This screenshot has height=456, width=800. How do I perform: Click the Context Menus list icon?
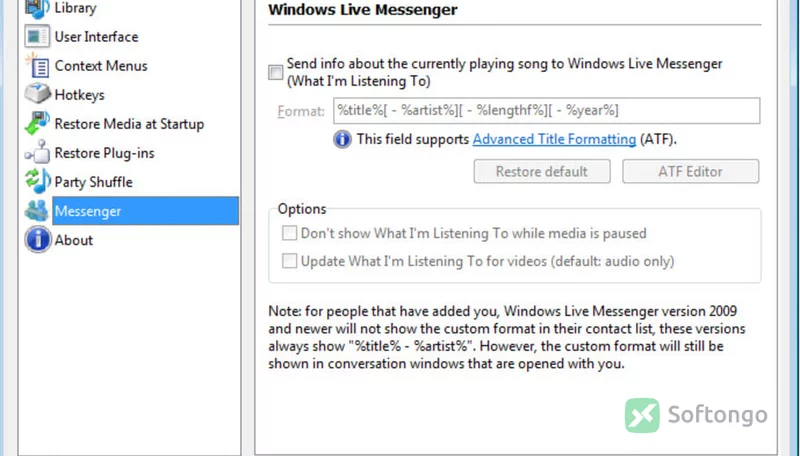37,66
